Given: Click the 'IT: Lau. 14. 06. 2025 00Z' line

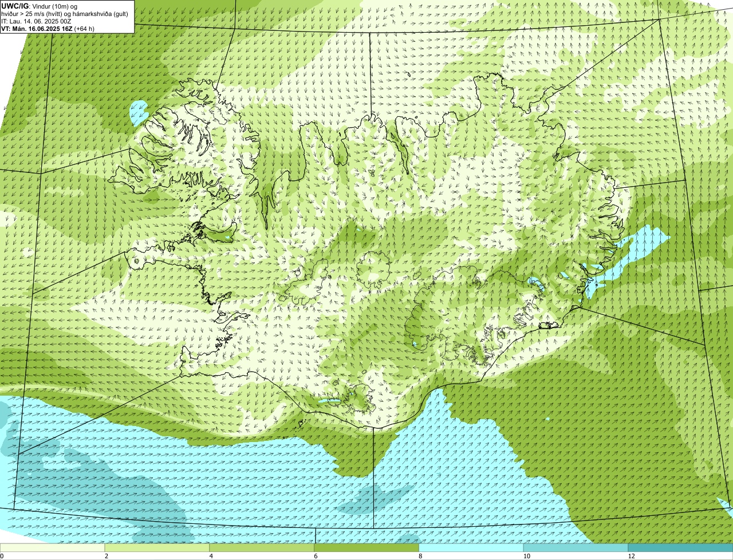Looking at the screenshot, I should tap(36, 21).
